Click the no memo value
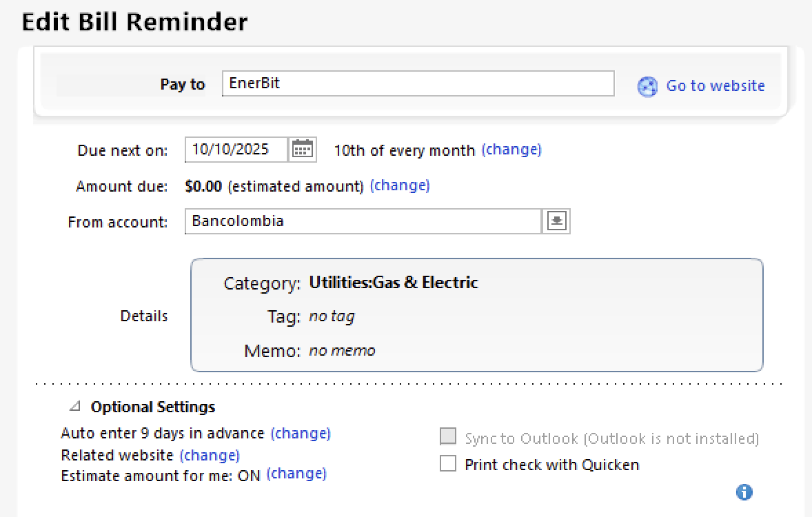The image size is (812, 517). [342, 351]
